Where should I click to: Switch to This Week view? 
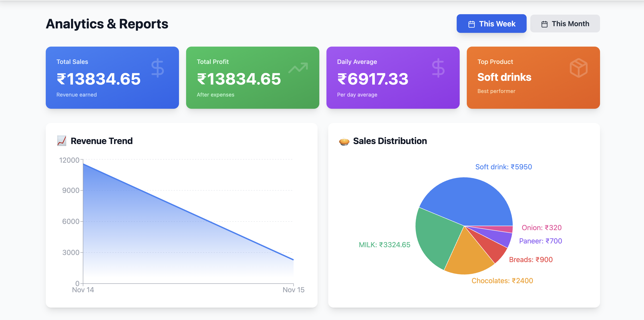(x=491, y=24)
